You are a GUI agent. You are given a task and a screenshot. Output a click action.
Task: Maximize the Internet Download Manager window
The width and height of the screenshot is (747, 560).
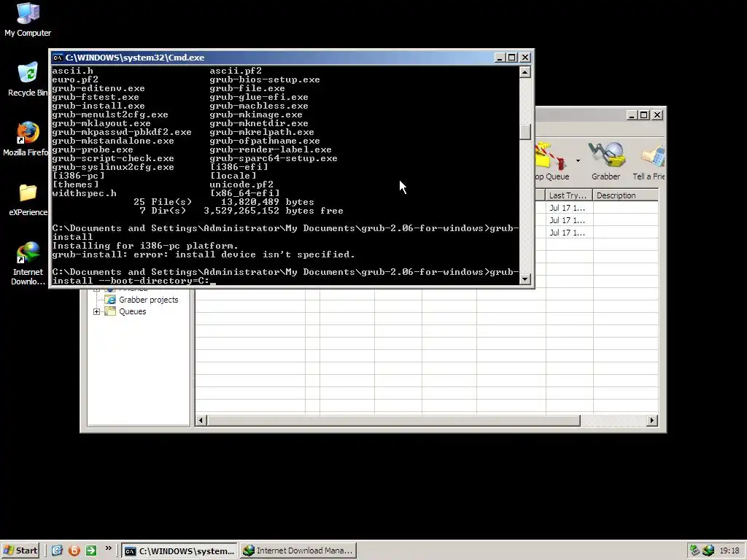tap(644, 115)
